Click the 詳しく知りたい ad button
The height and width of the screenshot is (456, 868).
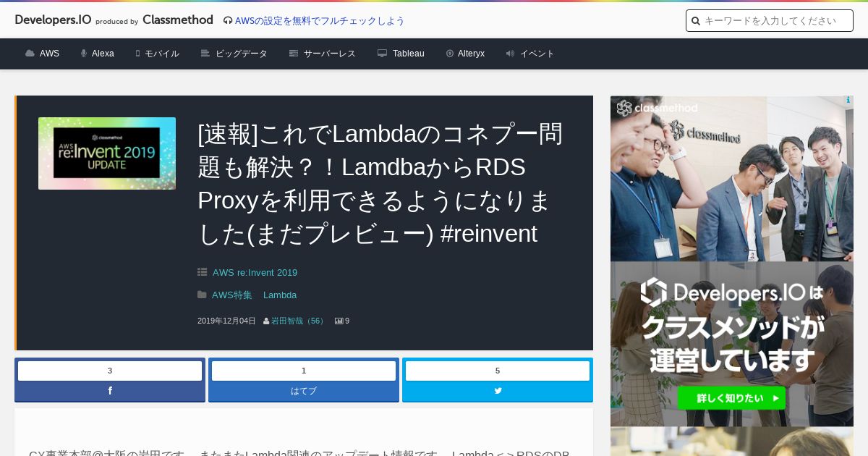731,398
